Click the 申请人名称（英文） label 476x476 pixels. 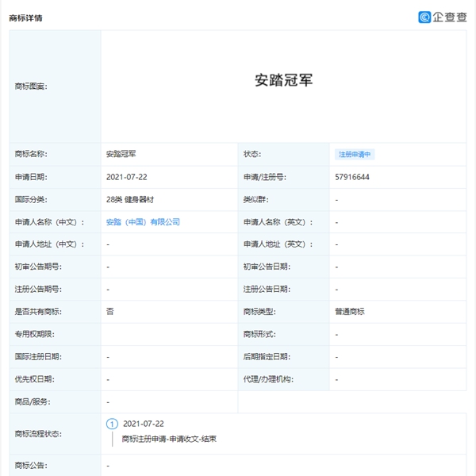pyautogui.click(x=278, y=222)
